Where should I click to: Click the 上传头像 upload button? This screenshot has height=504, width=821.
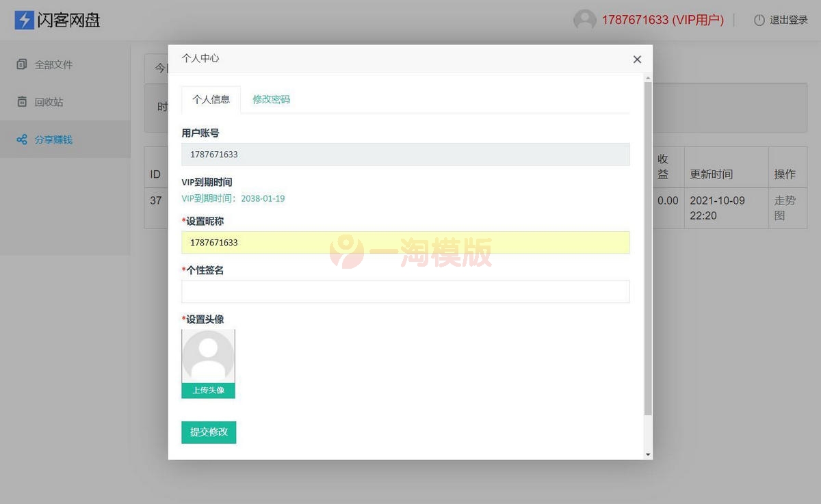coord(208,390)
